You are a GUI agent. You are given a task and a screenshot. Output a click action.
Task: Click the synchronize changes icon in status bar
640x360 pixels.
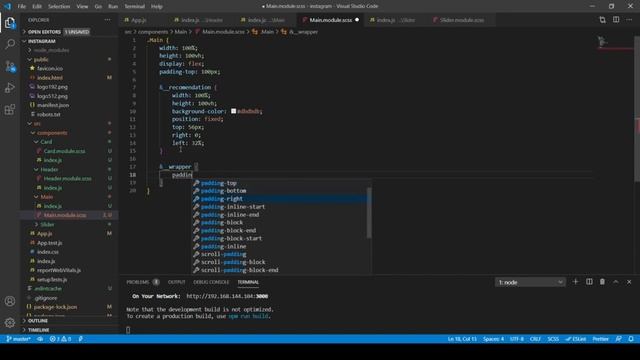click(40, 339)
